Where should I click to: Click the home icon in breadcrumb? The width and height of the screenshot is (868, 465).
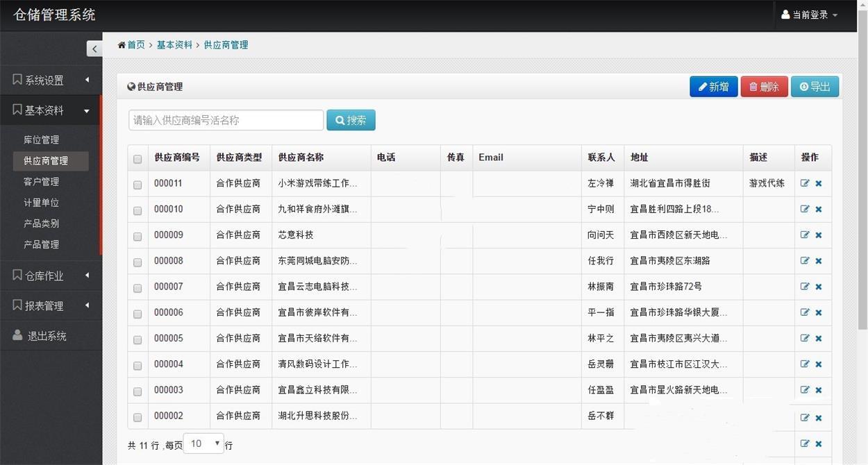[122, 45]
